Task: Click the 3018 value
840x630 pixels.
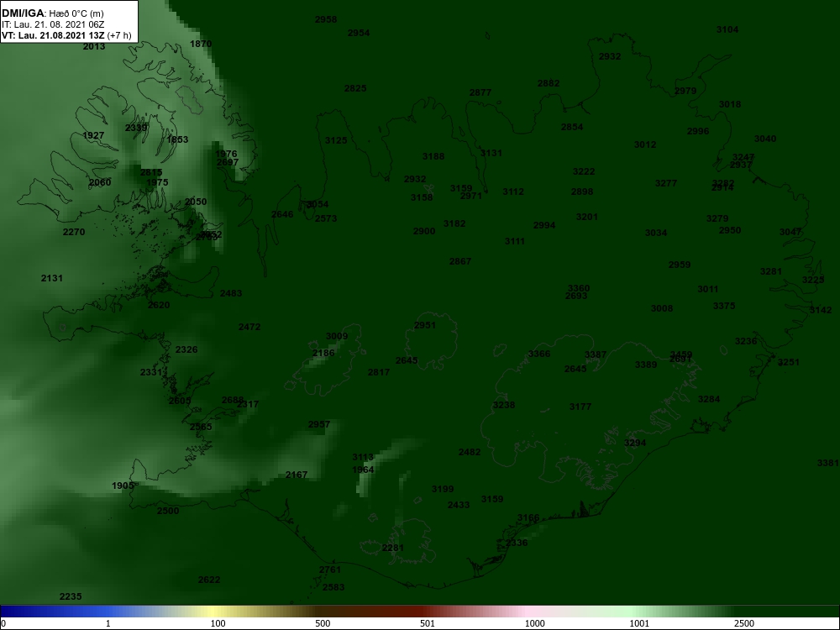Action: (730, 104)
